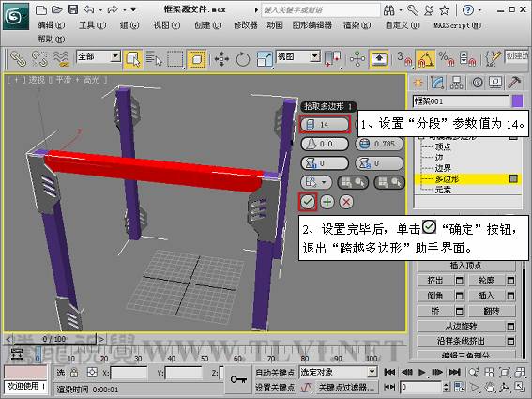Viewport: 532px width, 399px height.
Task: Click the time slider showing 0 / 100
Action: click(x=54, y=339)
